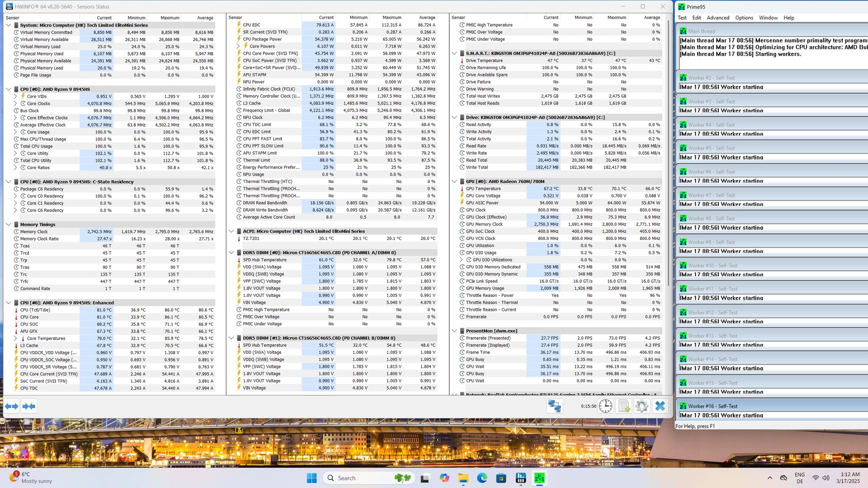This screenshot has height=488, width=868.
Task: Open the Windows Start menu
Action: (311, 478)
